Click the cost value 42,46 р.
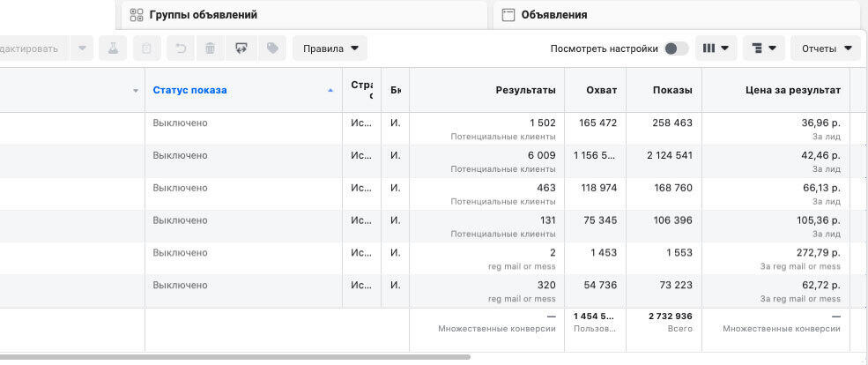This screenshot has height=365, width=868. (821, 156)
